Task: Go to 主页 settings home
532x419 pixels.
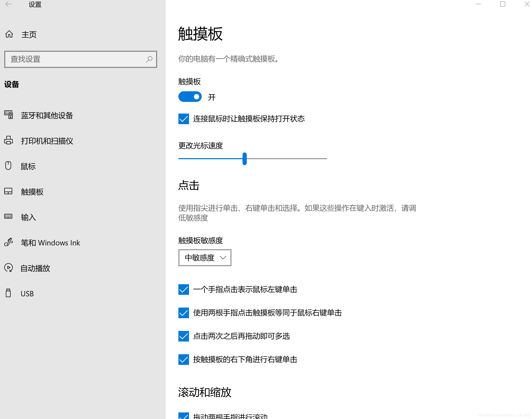Action: (x=29, y=35)
